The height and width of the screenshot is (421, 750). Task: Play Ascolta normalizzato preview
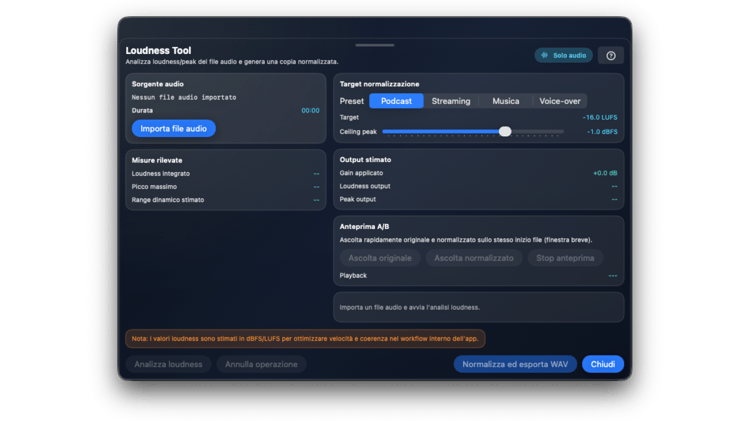[x=474, y=258]
